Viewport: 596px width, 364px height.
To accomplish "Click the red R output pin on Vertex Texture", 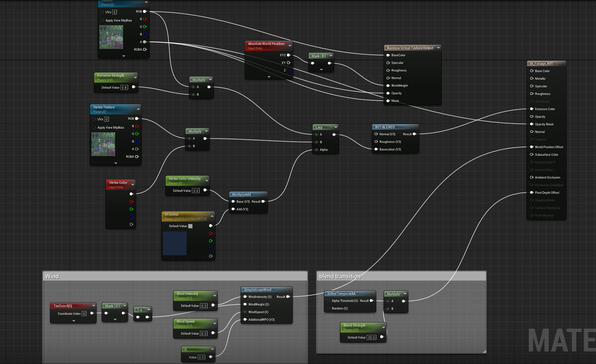I will point(136,126).
